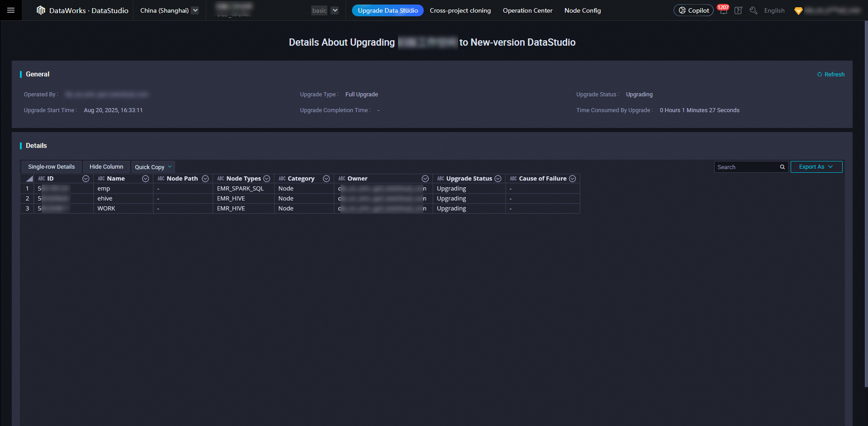Click the 'WORK' name cell

pos(123,208)
